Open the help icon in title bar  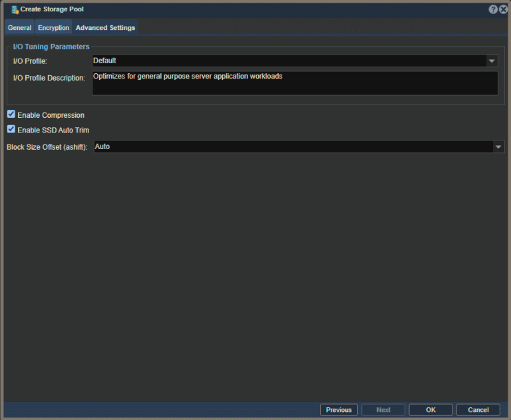[493, 9]
